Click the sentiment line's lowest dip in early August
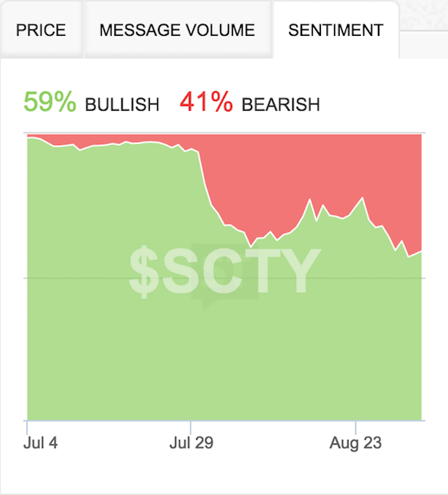This screenshot has height=495, width=448. [x=251, y=246]
